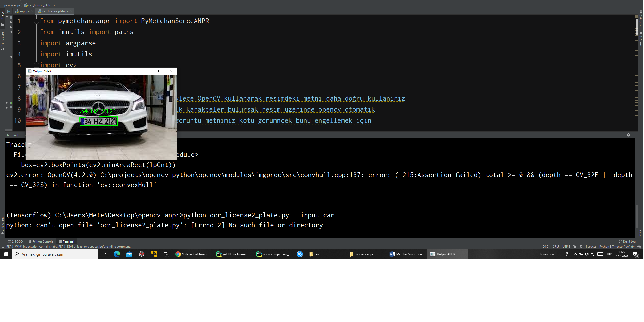Open the Event Log
The image size is (644, 322).
627,242
